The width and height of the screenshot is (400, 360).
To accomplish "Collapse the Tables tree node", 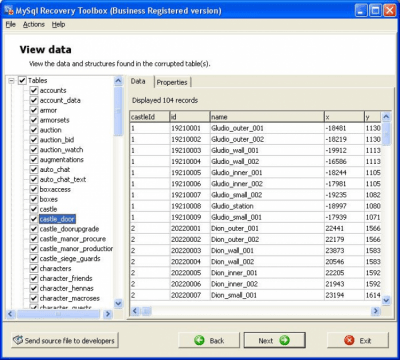I will click(x=11, y=80).
